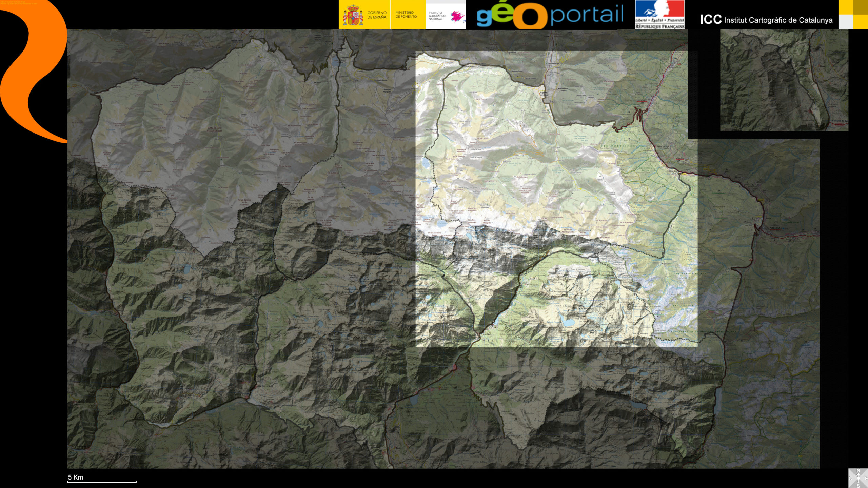Click the 5 Km scale bar label
Viewport: 868px width, 488px height.
[x=75, y=477]
